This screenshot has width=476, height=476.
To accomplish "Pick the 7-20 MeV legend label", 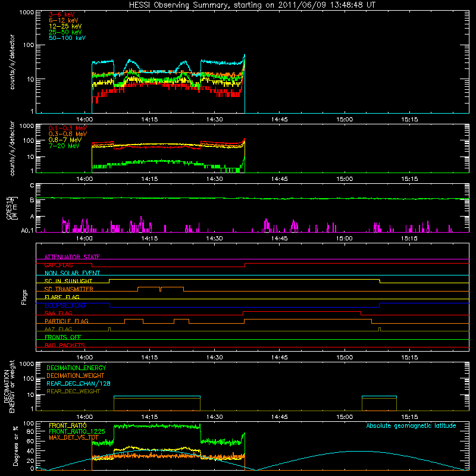I will 64,146.
